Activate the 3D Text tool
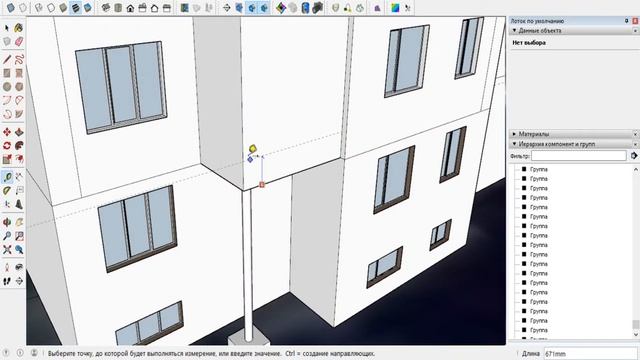The image size is (640, 360). [x=19, y=204]
